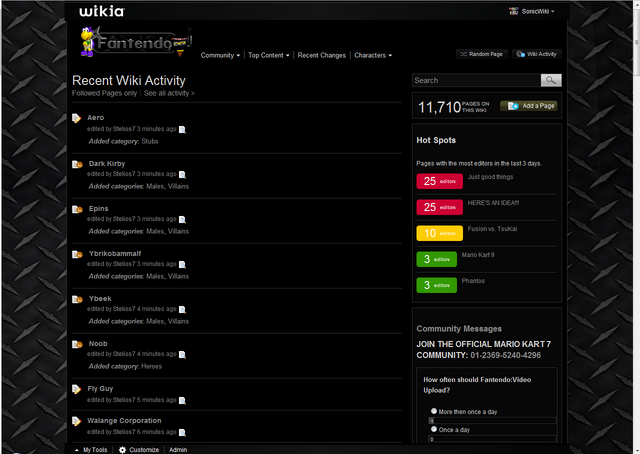Click the edit icon beside Fly Guy
The height and width of the screenshot is (454, 640).
pyautogui.click(x=76, y=389)
